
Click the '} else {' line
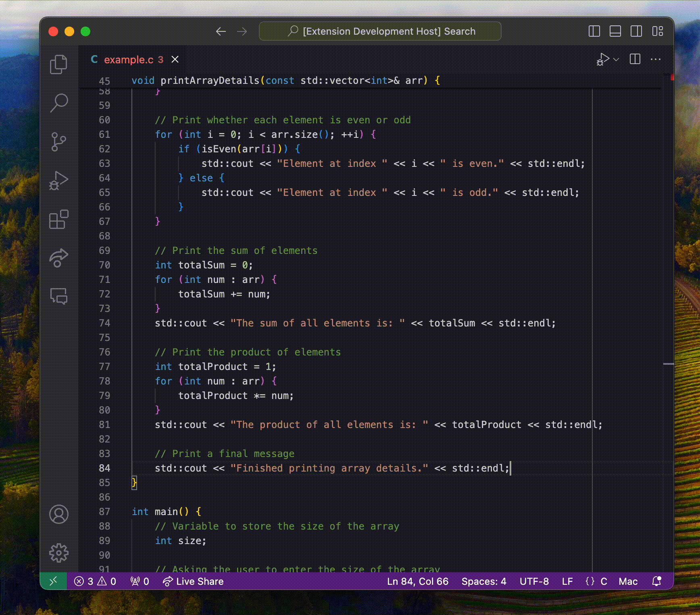point(201,178)
